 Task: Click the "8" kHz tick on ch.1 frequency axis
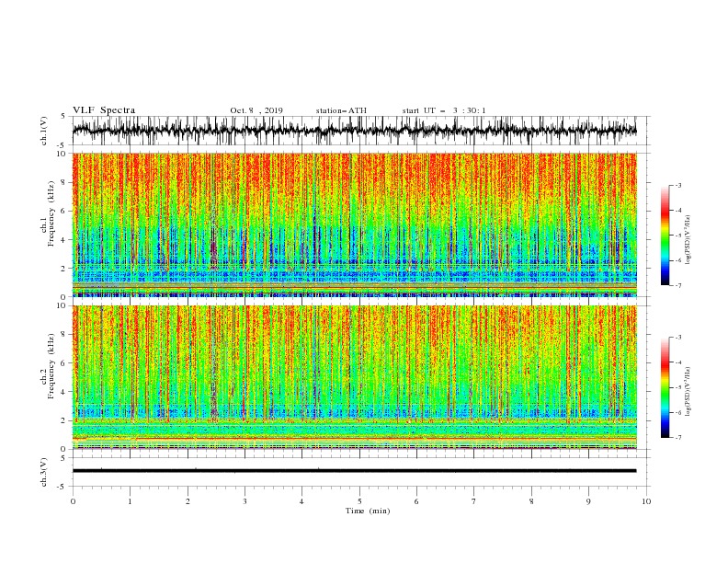[64, 182]
